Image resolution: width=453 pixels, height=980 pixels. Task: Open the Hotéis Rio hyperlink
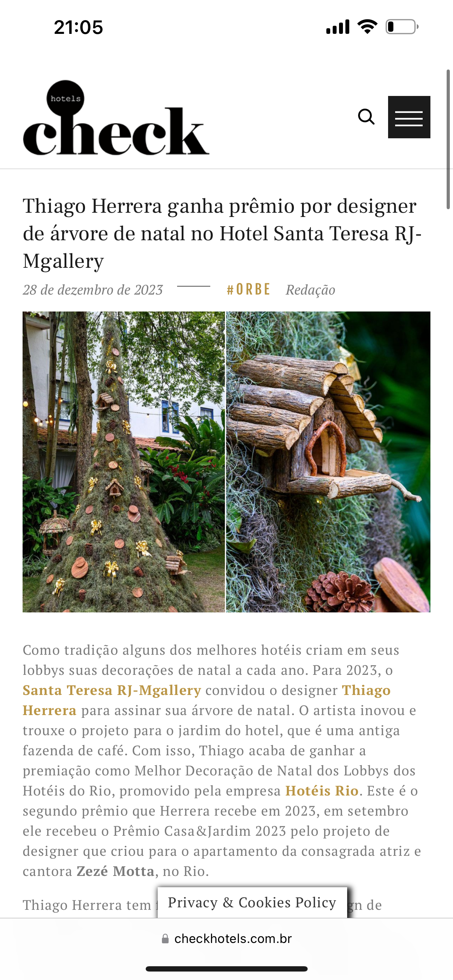(x=322, y=791)
